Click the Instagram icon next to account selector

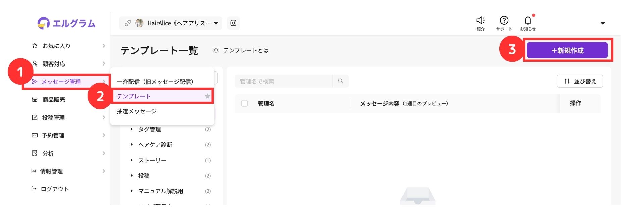tap(233, 23)
